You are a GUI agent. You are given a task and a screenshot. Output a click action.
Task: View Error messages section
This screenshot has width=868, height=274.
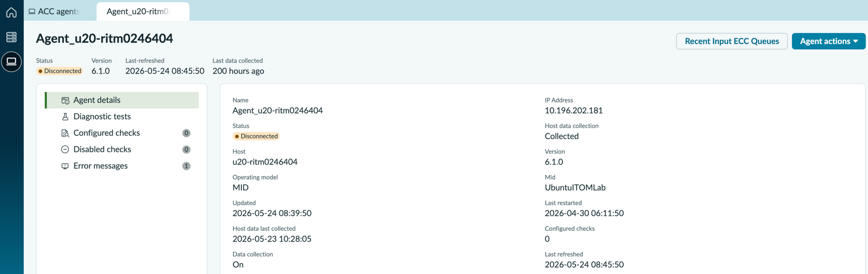click(x=122, y=166)
